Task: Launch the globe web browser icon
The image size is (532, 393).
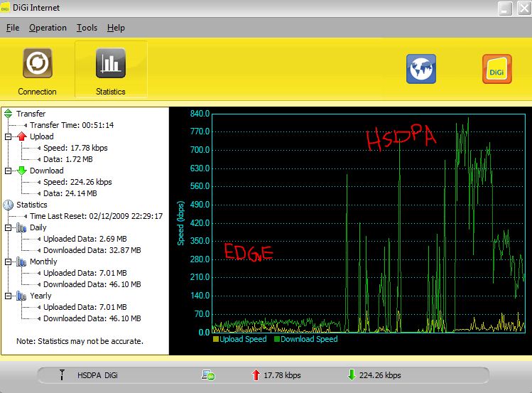Action: [x=421, y=69]
